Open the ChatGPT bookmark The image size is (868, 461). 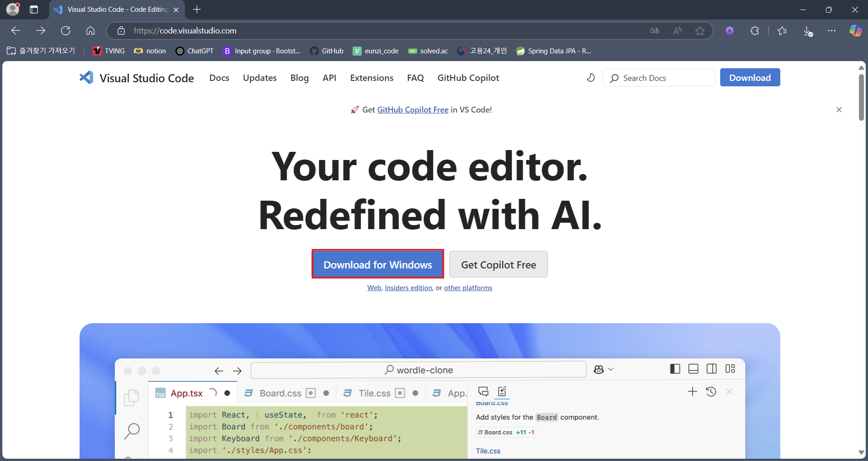pyautogui.click(x=194, y=51)
